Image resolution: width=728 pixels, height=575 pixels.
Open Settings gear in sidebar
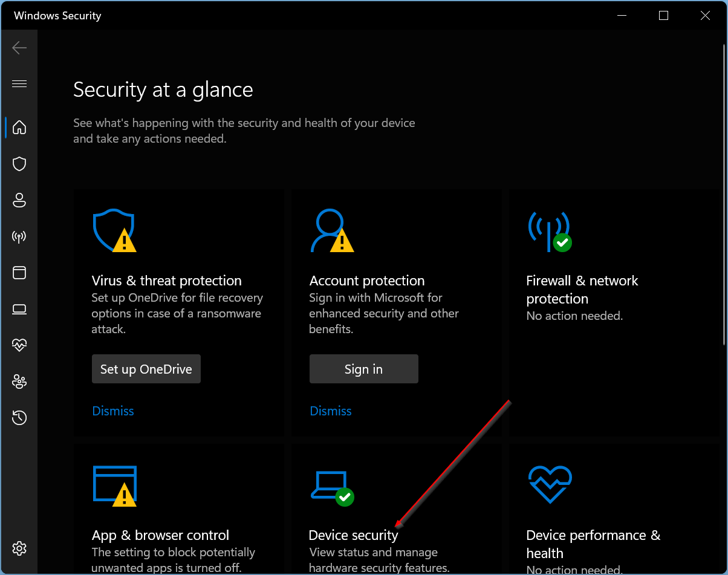click(x=19, y=548)
